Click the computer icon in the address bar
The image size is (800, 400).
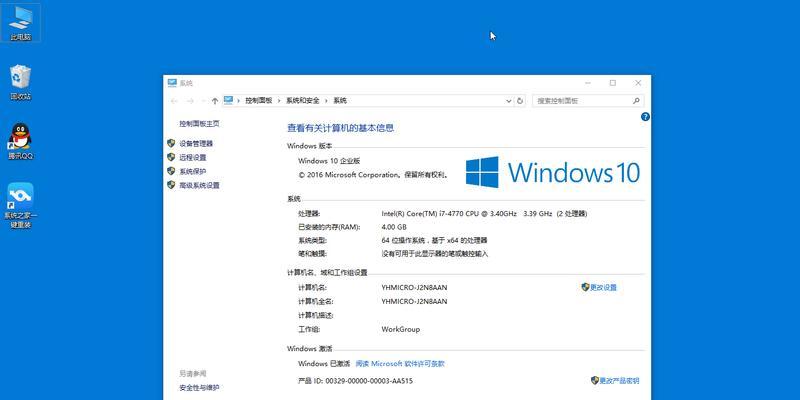point(229,101)
